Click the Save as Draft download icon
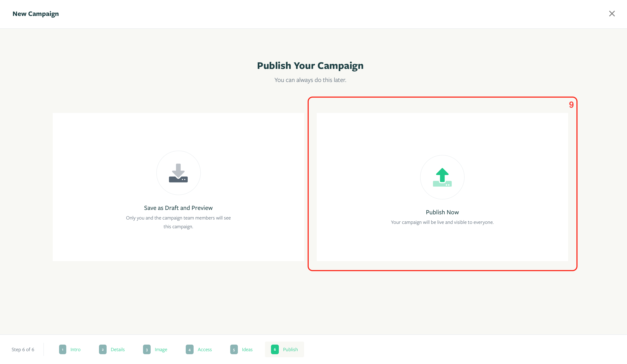The height and width of the screenshot is (364, 627). click(x=178, y=173)
